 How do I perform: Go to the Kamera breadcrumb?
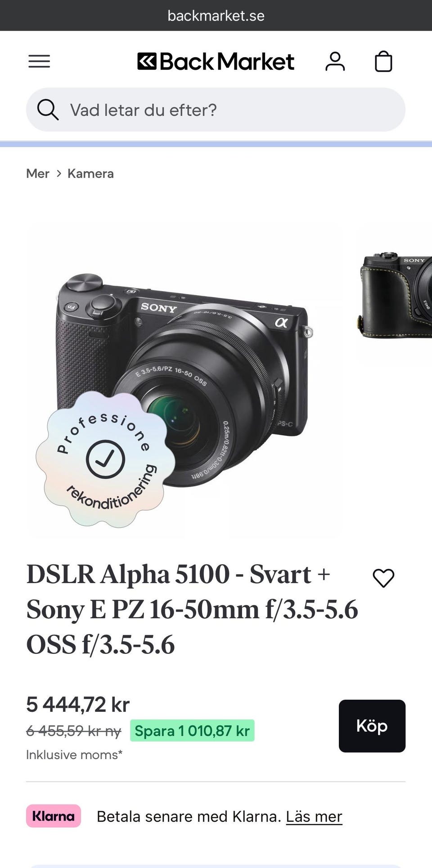[90, 174]
